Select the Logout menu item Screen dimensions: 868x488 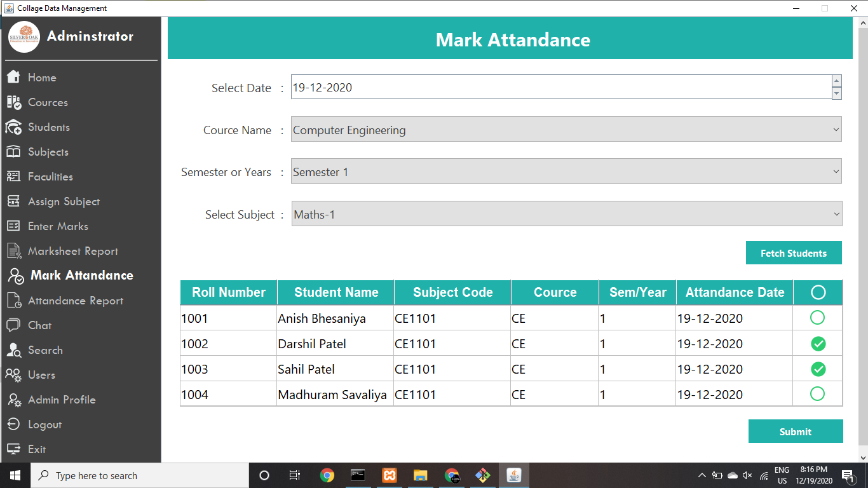pos(44,424)
